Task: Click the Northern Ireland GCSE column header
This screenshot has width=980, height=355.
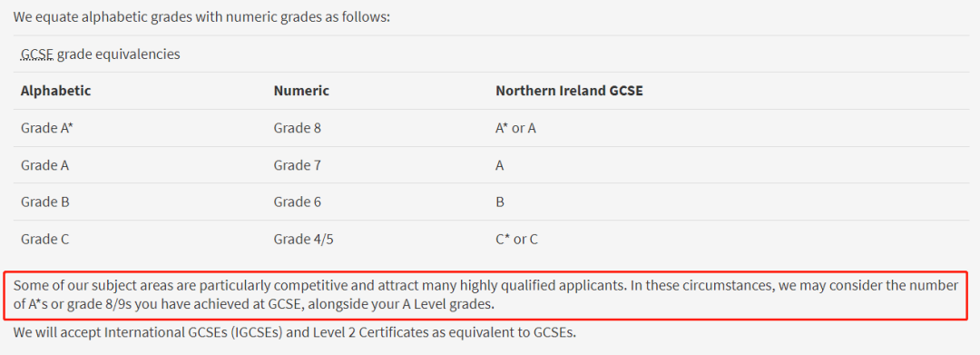Action: [569, 91]
